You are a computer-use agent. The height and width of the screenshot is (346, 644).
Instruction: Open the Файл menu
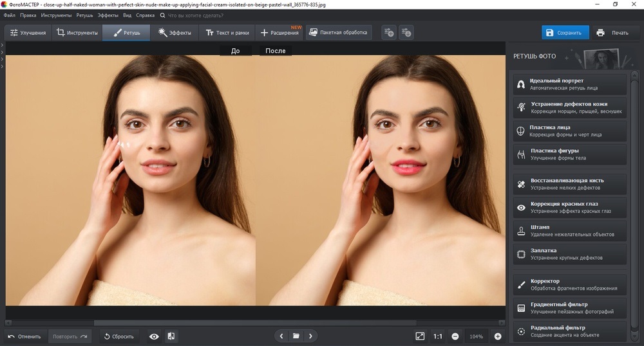click(x=10, y=14)
